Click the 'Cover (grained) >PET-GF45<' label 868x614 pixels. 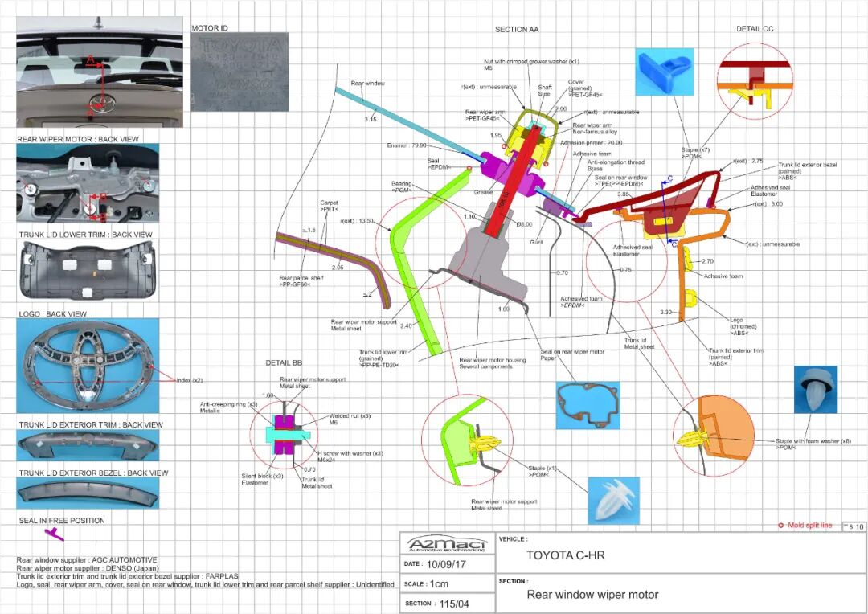(585, 88)
